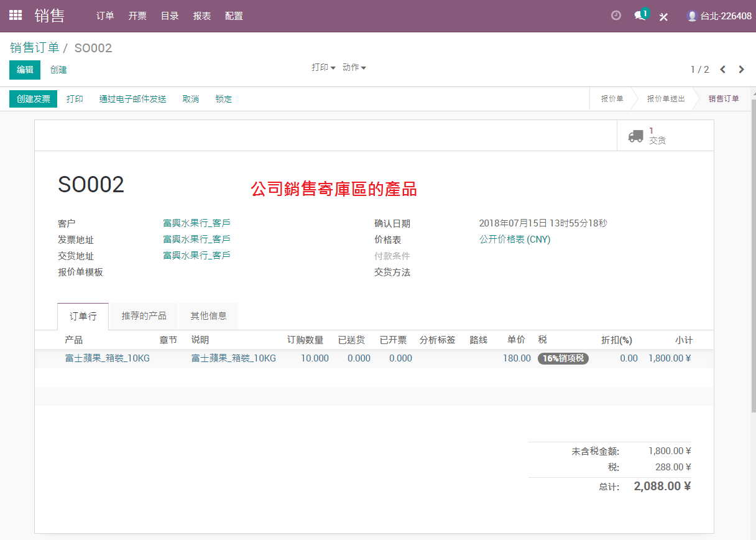Image resolution: width=756 pixels, height=540 pixels.
Task: Click the 销售 app title
Action: point(50,16)
